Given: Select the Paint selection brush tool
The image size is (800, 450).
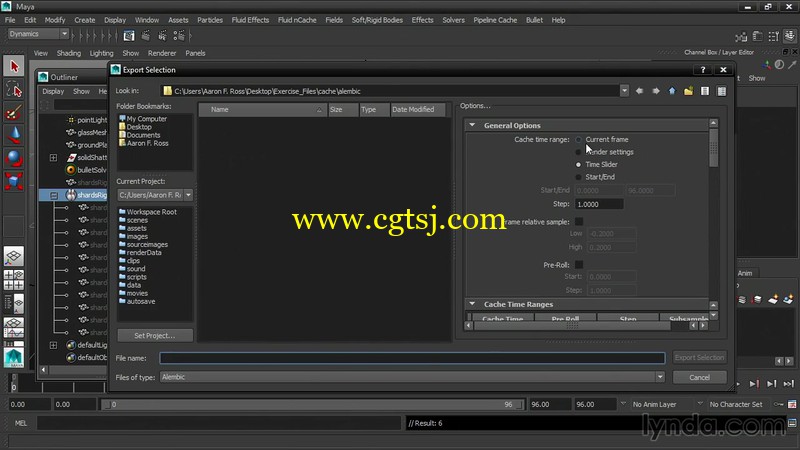Looking at the screenshot, I should click(14, 112).
